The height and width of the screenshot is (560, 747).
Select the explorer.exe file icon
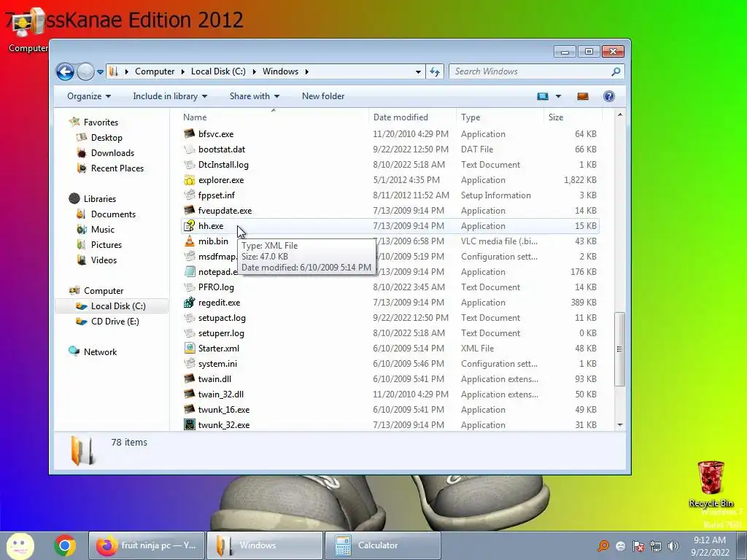(x=190, y=180)
